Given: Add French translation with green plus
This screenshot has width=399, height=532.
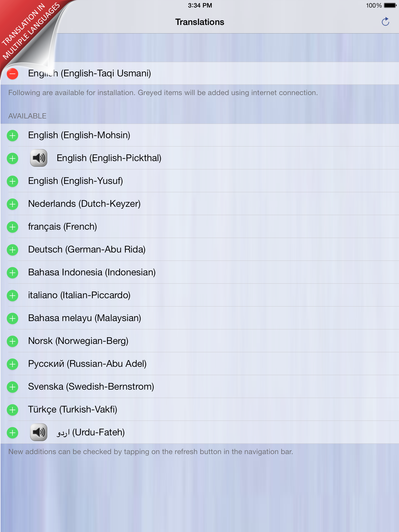Looking at the screenshot, I should [x=12, y=227].
